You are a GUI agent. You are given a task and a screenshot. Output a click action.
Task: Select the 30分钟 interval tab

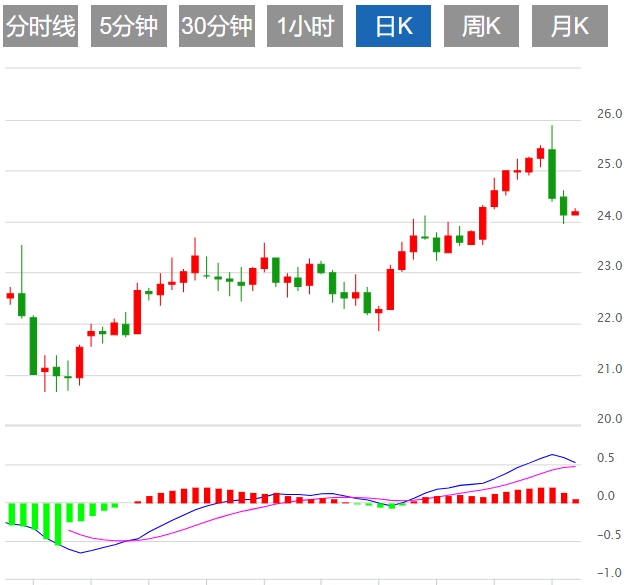pyautogui.click(x=217, y=26)
